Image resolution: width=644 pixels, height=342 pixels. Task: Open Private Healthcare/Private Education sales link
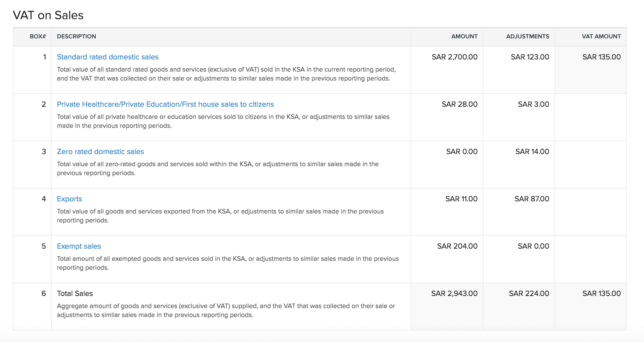point(165,104)
